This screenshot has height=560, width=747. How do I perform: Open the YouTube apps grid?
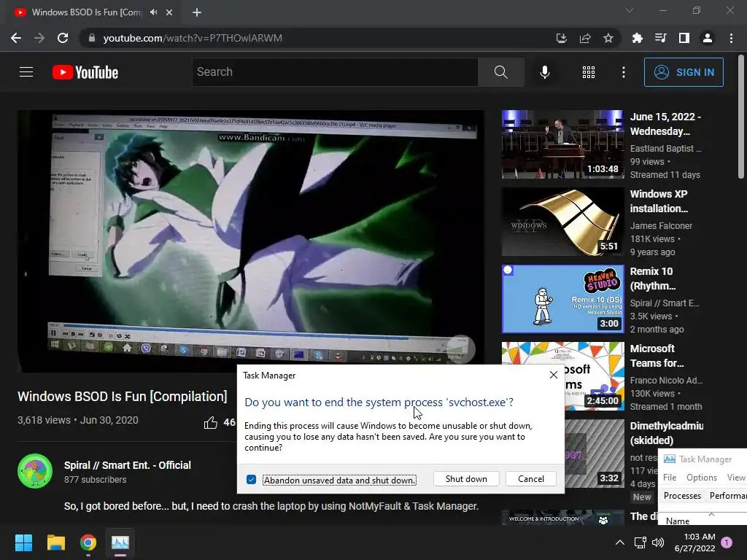coord(589,72)
